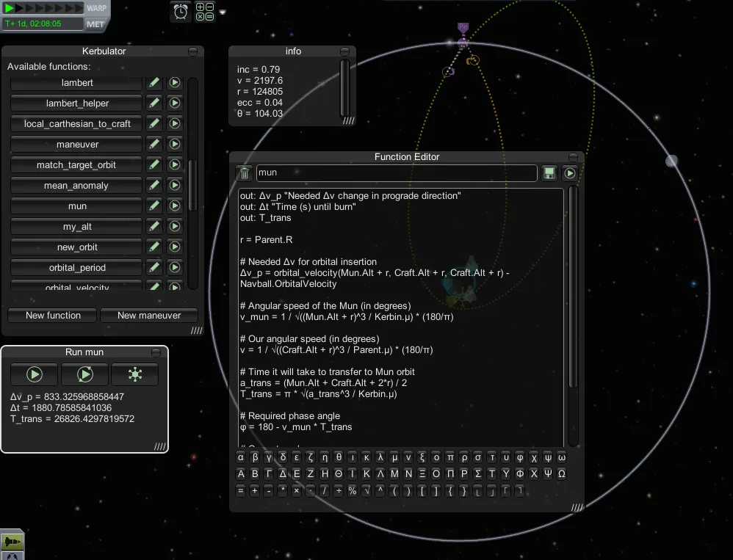This screenshot has height=560, width=733.
Task: Click the info window scrollbar
Action: point(345,88)
